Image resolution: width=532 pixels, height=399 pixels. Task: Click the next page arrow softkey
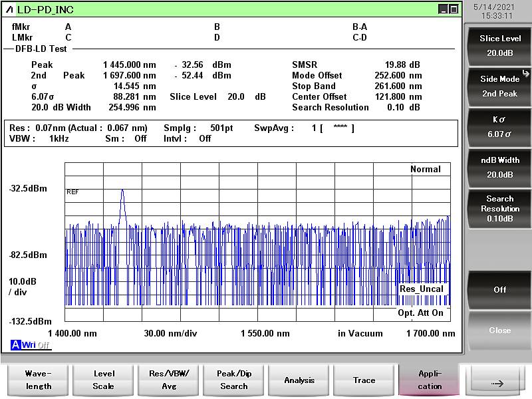pos(496,382)
